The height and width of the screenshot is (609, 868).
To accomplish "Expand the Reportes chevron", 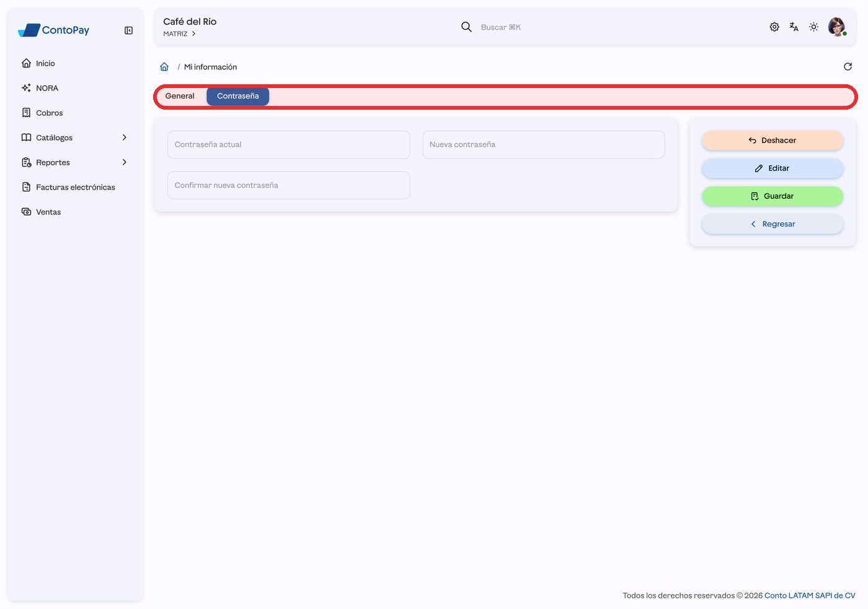I will click(x=124, y=162).
